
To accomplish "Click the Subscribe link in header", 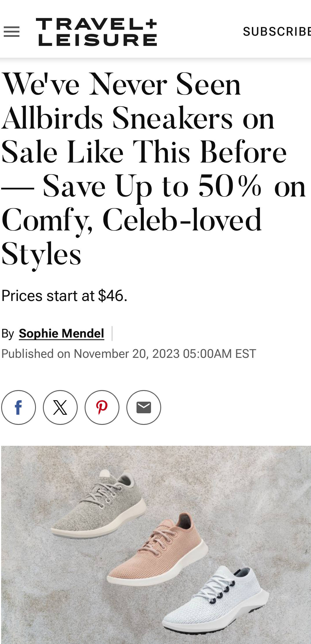I will point(277,32).
